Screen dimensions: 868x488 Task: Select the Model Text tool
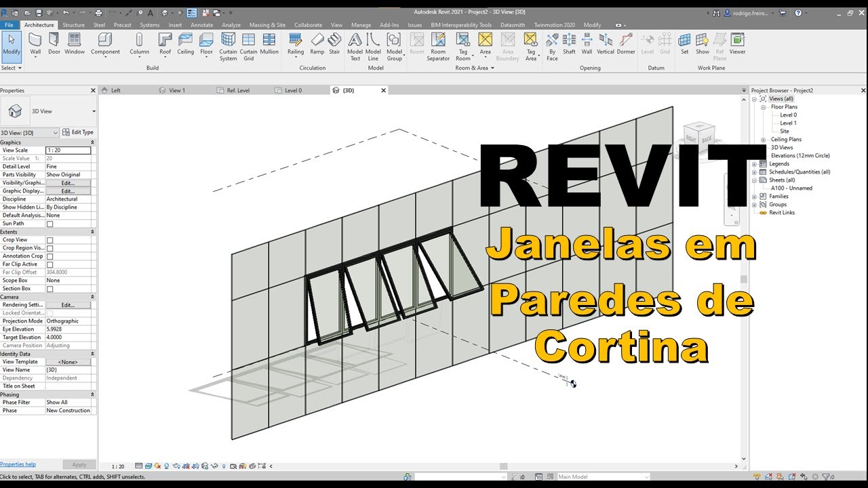click(x=355, y=46)
